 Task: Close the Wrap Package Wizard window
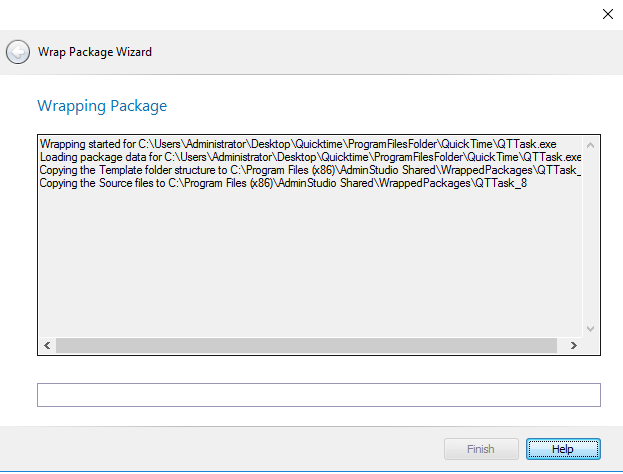coord(607,14)
